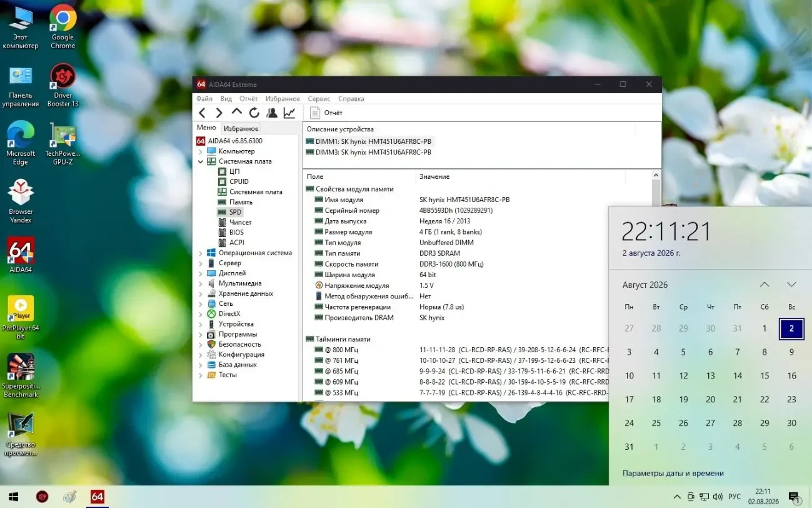This screenshot has width=812, height=508.
Task: Open the graph chart toolbar icon
Action: pos(289,113)
